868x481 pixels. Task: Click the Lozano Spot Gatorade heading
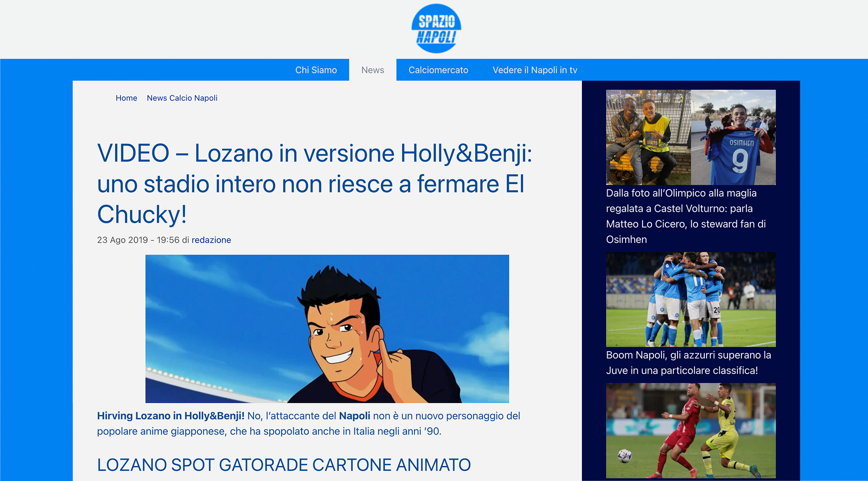[284, 465]
